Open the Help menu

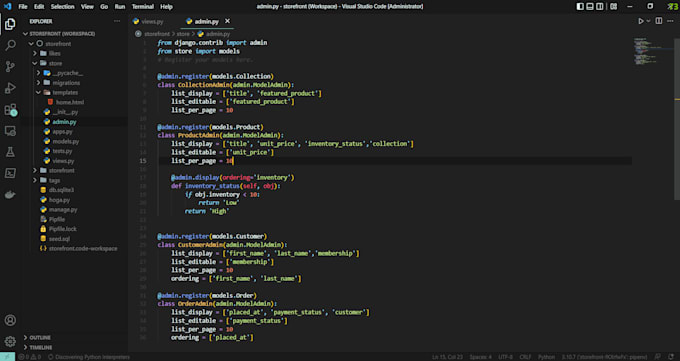point(167,7)
